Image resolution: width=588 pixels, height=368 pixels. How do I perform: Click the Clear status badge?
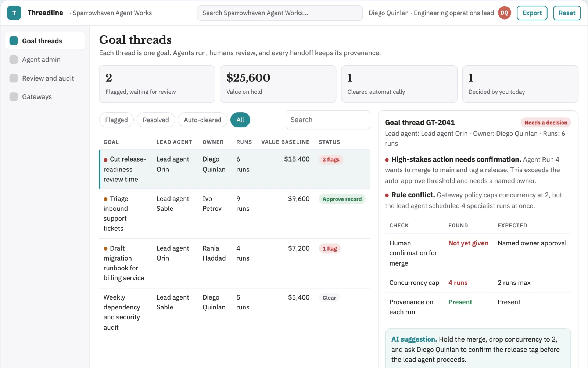(329, 298)
